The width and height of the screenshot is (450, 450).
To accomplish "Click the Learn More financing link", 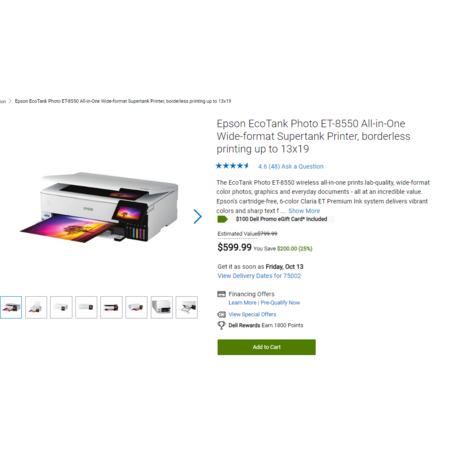I will pos(242,303).
